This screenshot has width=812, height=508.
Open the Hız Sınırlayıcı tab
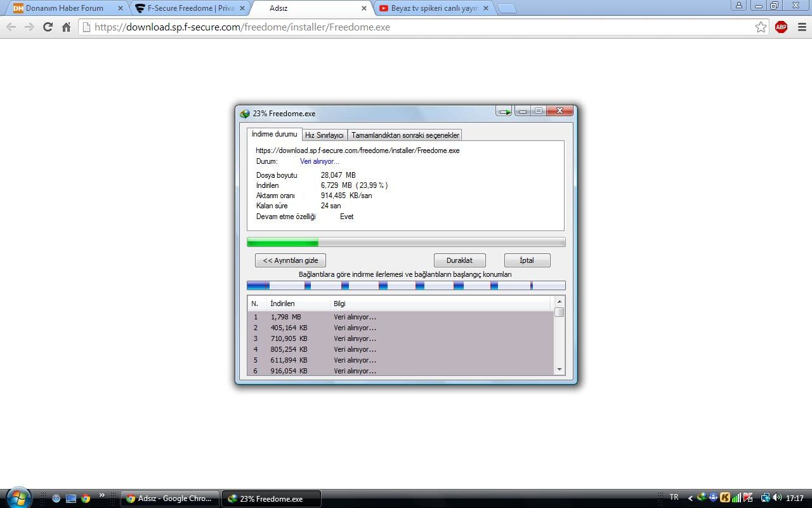pos(324,135)
